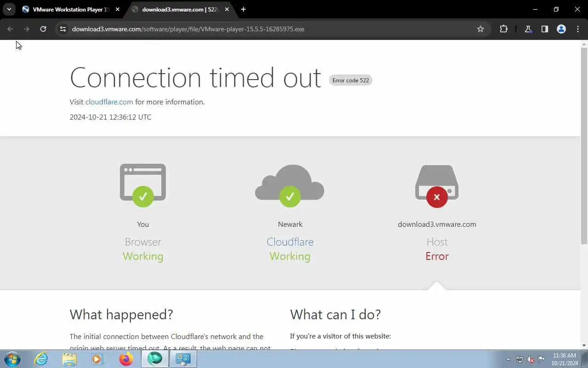Launch Firefox from the taskbar
The image size is (588, 368).
[126, 359]
